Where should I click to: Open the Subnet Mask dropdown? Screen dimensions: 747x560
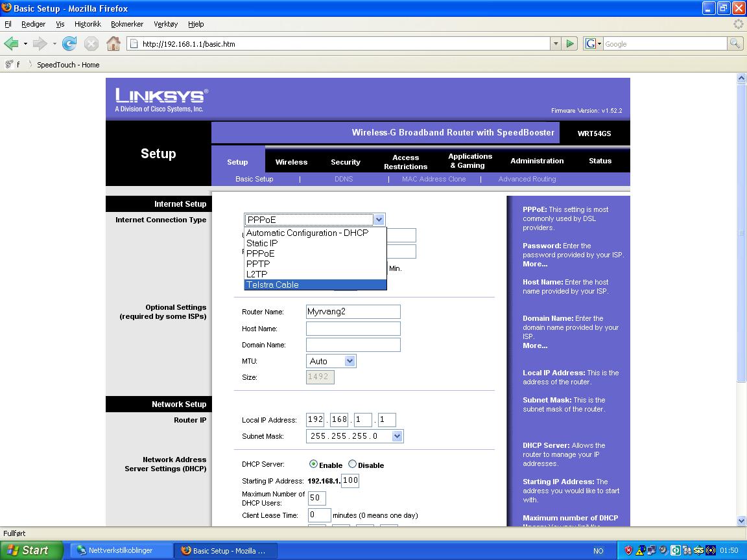tap(355, 436)
